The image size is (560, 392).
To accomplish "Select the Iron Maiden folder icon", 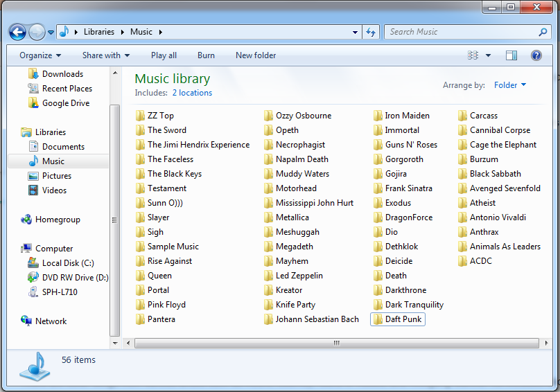I will click(378, 116).
